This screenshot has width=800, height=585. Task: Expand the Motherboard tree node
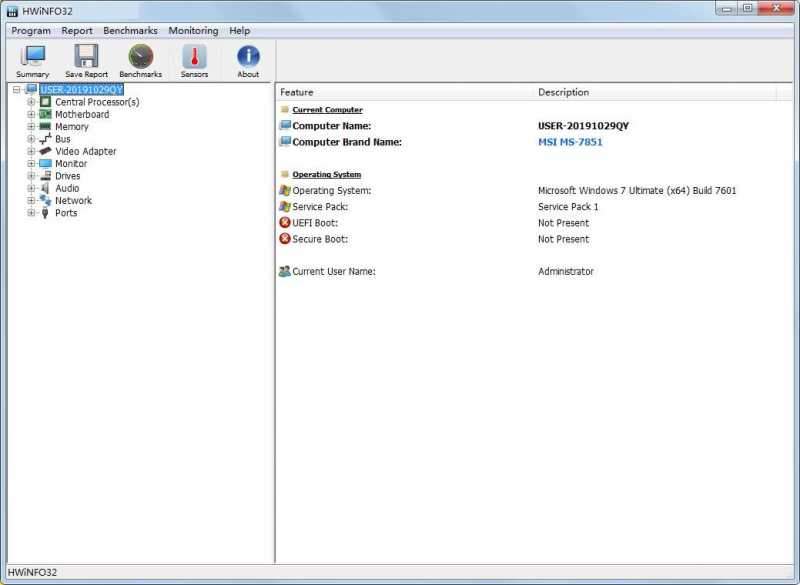(31, 114)
